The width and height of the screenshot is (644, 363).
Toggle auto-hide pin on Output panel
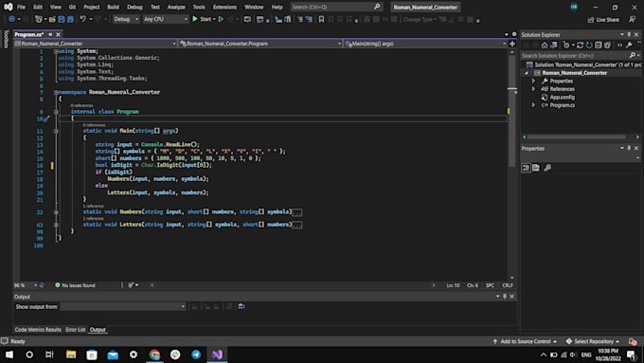(505, 297)
